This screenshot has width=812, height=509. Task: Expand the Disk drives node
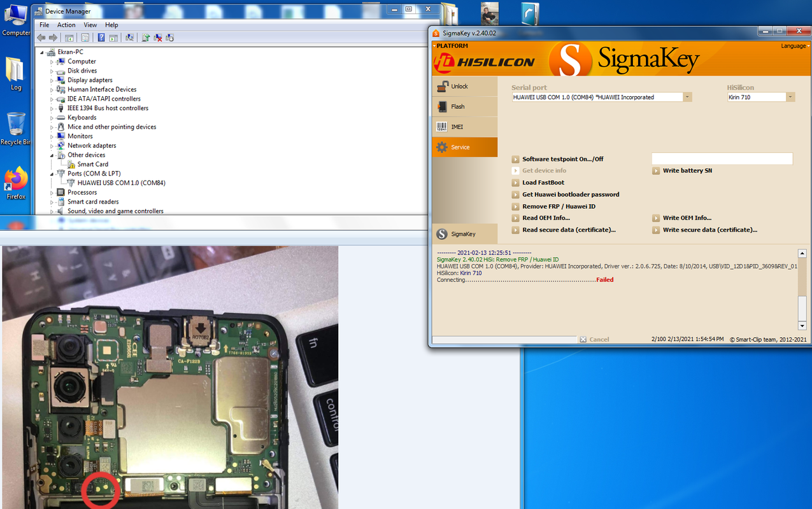click(x=52, y=71)
